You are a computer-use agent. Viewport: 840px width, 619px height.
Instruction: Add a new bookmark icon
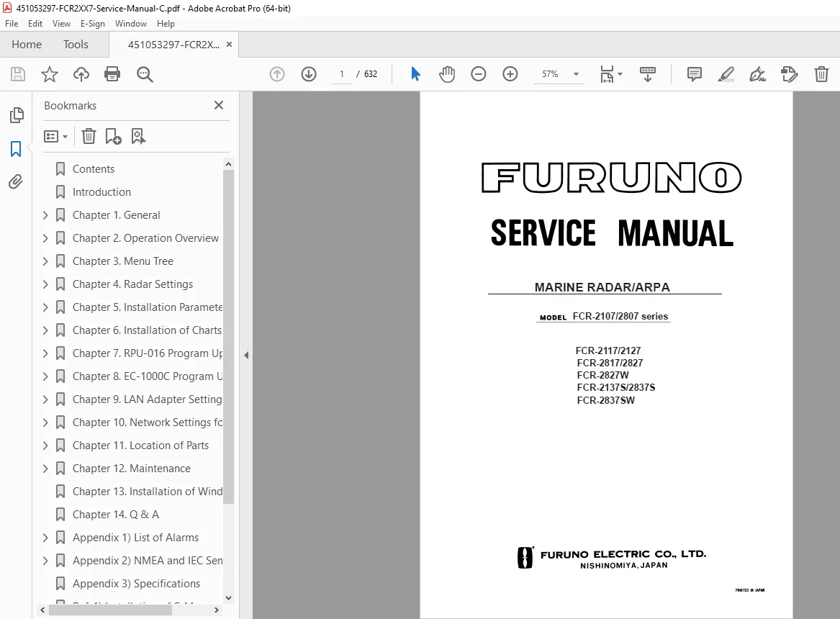coord(113,137)
